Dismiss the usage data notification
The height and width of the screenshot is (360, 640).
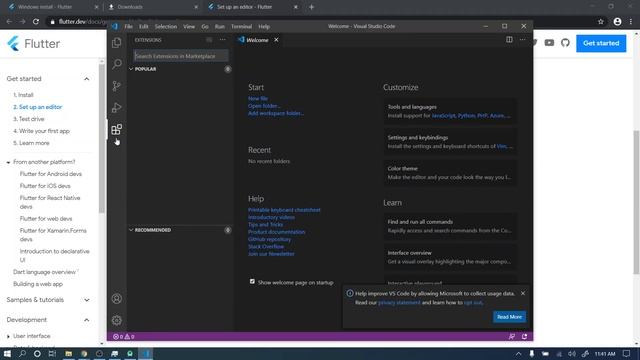523,293
